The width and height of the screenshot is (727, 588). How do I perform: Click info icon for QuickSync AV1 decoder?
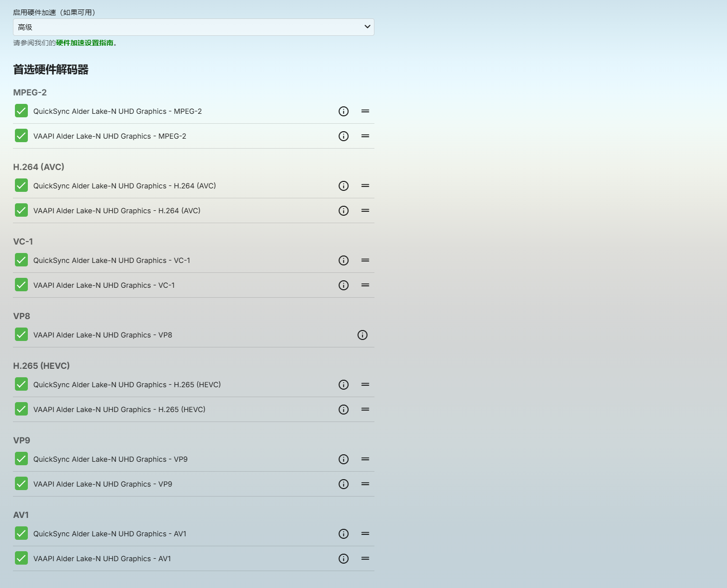point(344,534)
